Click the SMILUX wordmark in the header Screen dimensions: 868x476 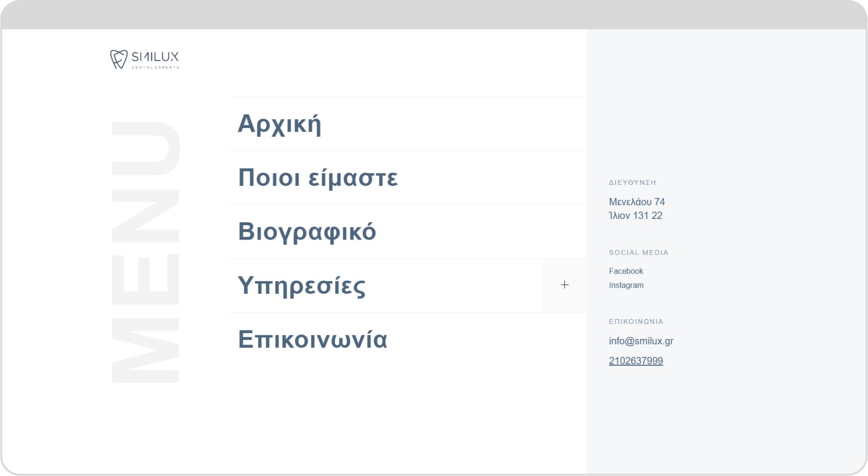click(155, 57)
